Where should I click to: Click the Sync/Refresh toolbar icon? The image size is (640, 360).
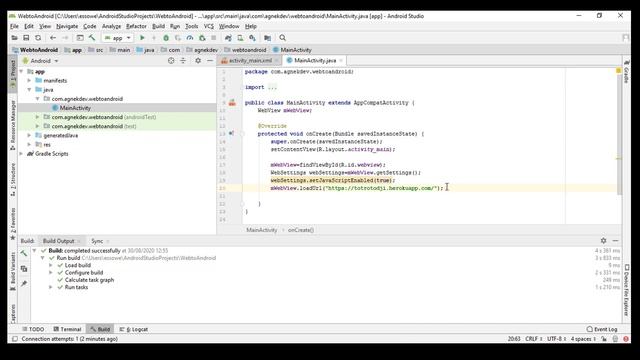38,38
